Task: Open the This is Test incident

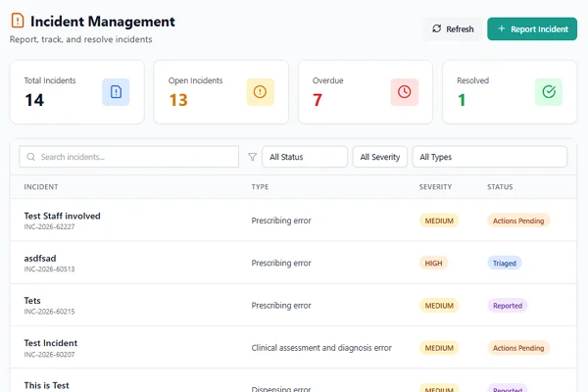Action: (x=46, y=385)
